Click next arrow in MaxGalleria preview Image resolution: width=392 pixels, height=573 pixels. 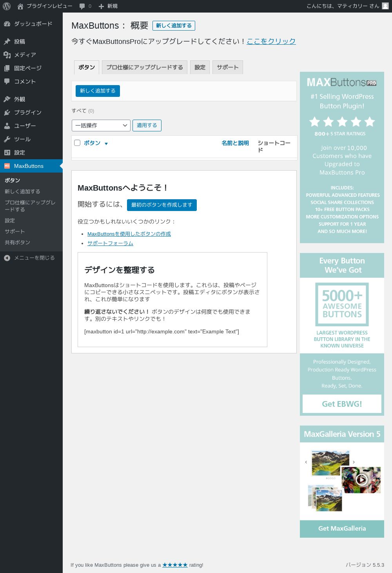tap(354, 462)
